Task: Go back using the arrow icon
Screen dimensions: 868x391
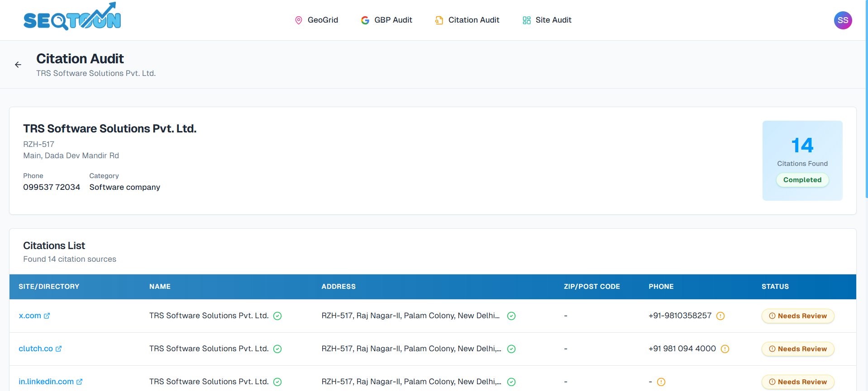Action: click(x=18, y=65)
